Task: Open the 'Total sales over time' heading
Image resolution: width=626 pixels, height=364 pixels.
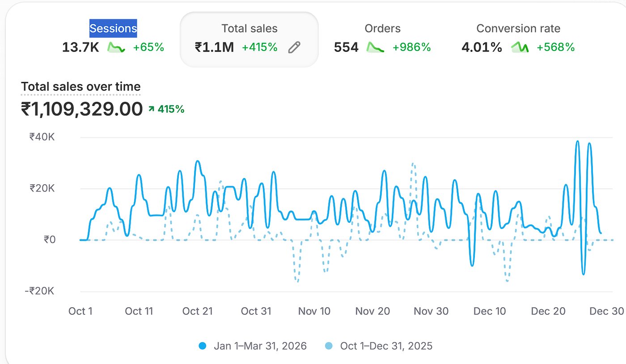Action: point(80,87)
